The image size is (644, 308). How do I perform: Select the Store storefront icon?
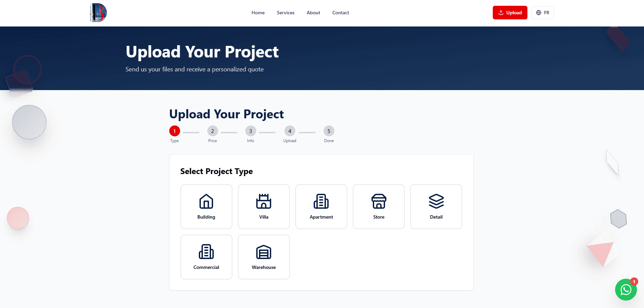pos(378,202)
